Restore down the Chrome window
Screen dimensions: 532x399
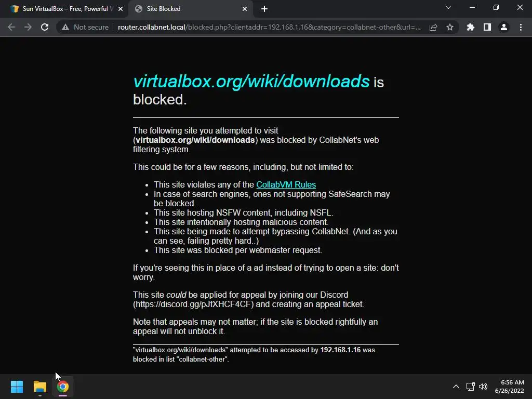pyautogui.click(x=496, y=7)
